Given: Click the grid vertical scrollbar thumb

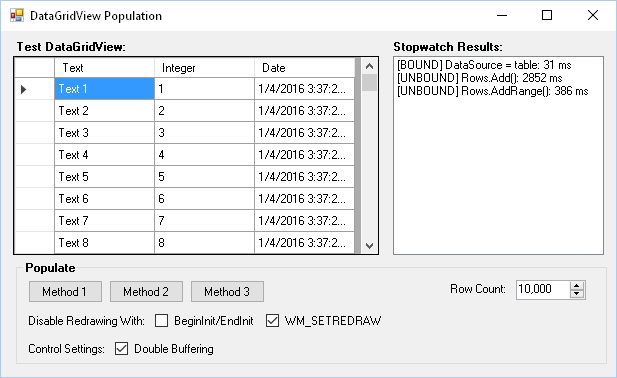Looking at the screenshot, I should tap(369, 83).
